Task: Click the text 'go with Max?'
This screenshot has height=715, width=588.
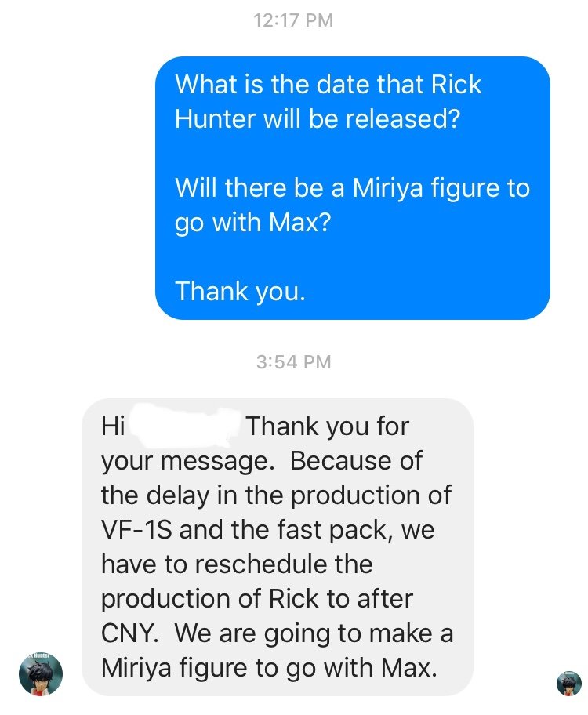Action: [252, 223]
